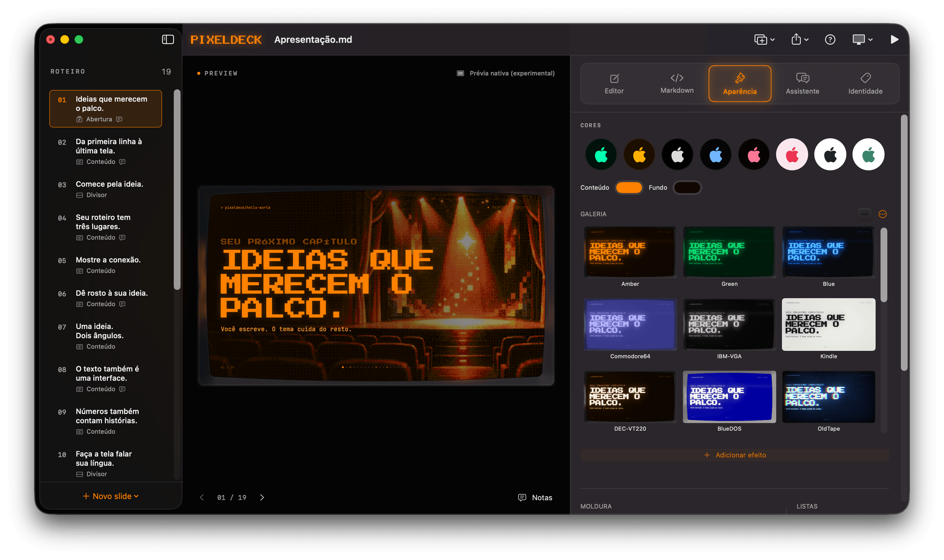Choose the white-on-black apple color preset
944x560 pixels.
coord(677,155)
